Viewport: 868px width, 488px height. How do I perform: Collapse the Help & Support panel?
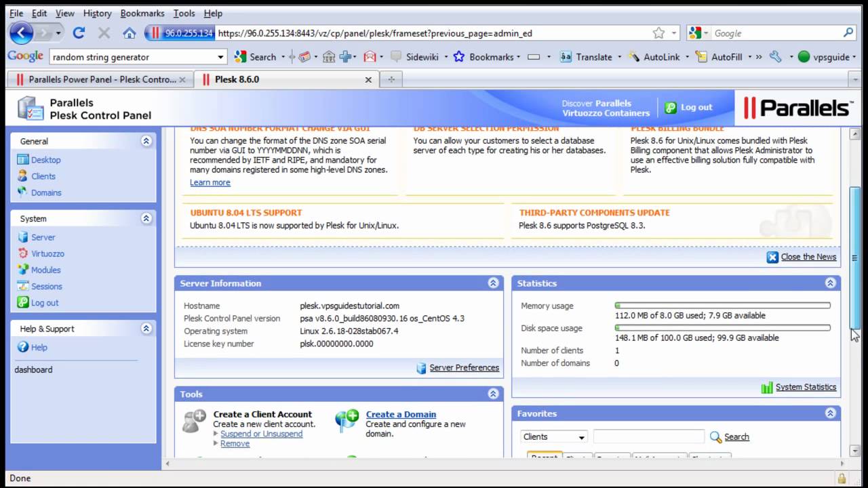pos(146,328)
